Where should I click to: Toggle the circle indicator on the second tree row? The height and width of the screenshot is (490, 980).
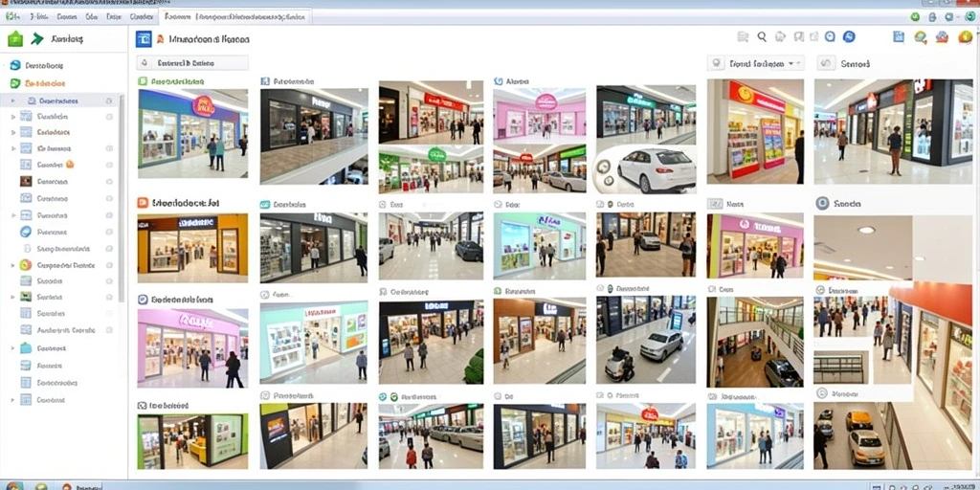coord(109,116)
